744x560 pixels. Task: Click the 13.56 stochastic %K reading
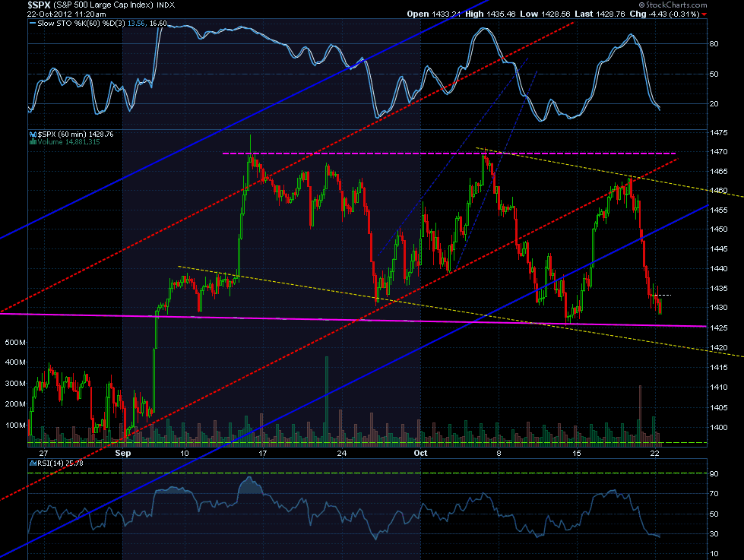click(137, 24)
